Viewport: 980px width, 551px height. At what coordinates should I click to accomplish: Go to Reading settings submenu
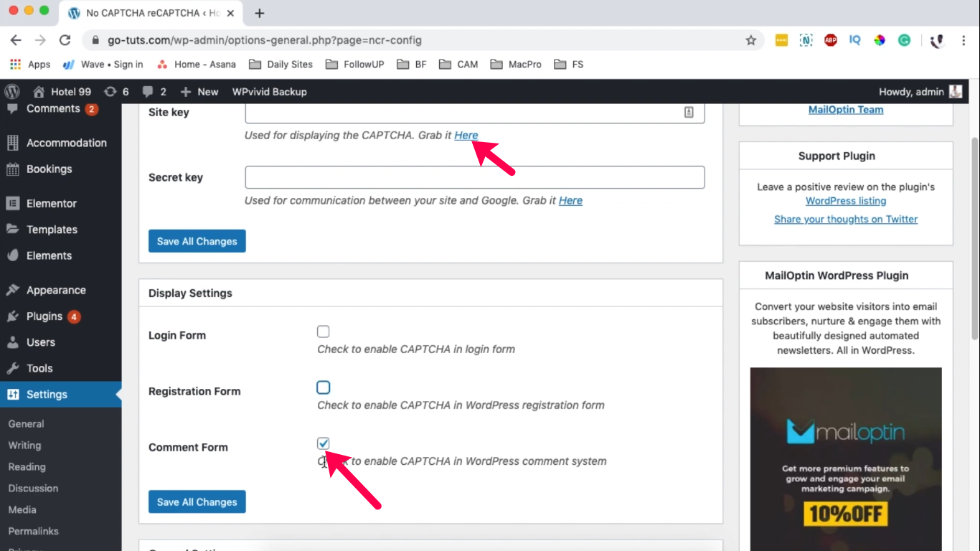point(27,467)
